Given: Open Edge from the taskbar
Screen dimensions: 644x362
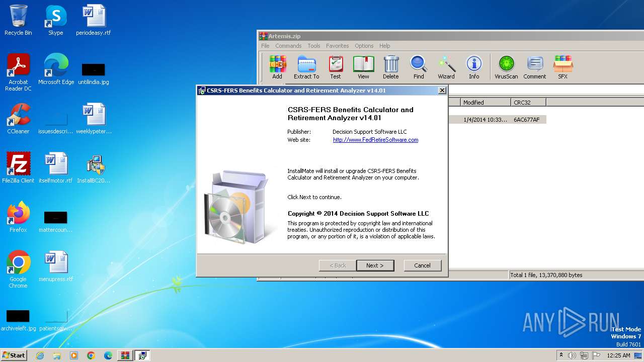Looking at the screenshot, I should point(108,355).
